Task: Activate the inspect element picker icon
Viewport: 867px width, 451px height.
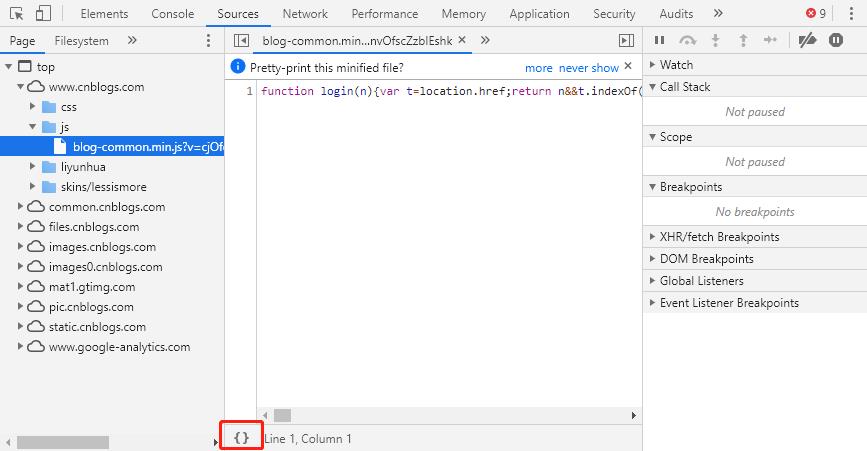Action: click(17, 13)
